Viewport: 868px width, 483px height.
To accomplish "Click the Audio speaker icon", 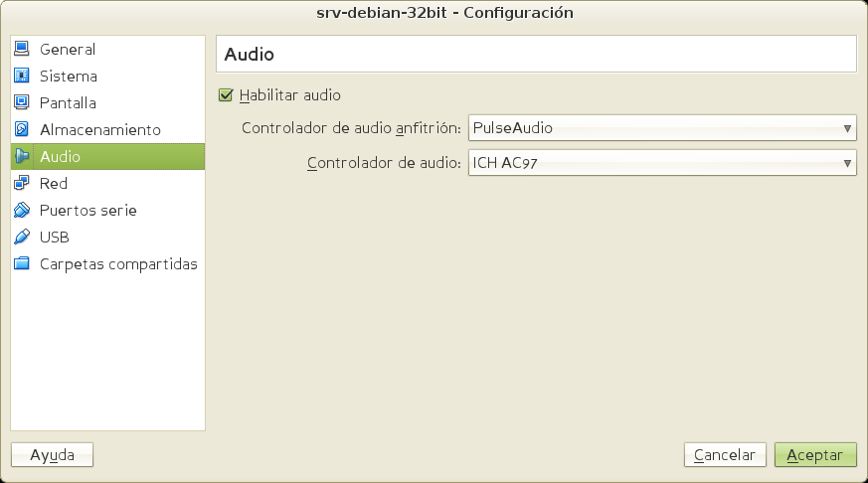I will [x=22, y=156].
